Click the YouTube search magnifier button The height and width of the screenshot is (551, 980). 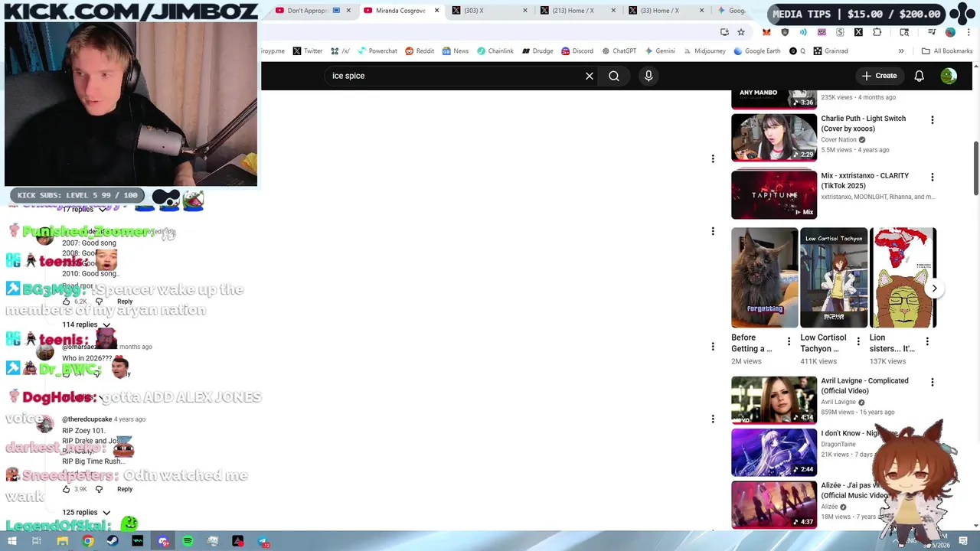(614, 76)
